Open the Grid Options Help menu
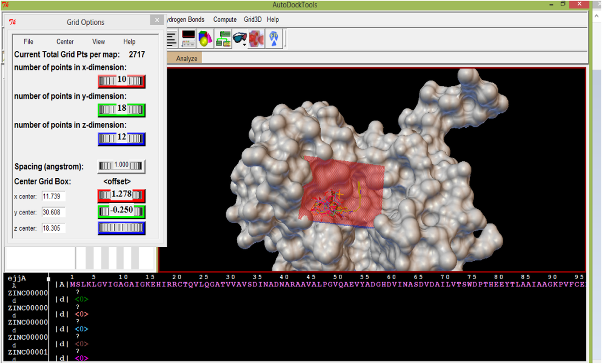Viewport: 602px width, 364px height. coord(129,41)
